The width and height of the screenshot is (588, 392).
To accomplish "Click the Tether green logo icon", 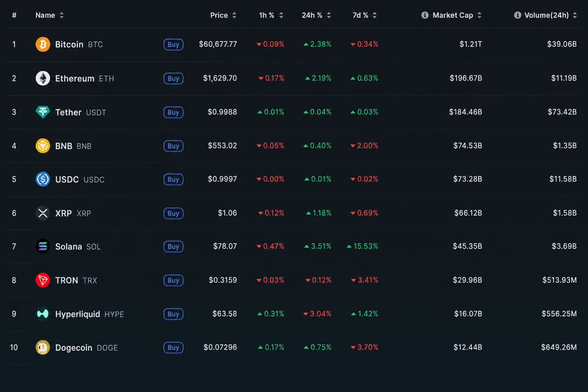I will tap(43, 112).
